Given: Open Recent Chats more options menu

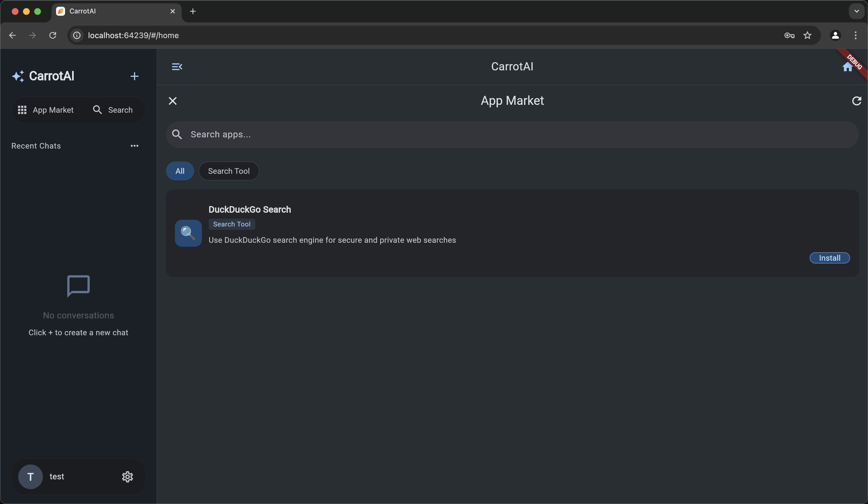Looking at the screenshot, I should coord(134,146).
